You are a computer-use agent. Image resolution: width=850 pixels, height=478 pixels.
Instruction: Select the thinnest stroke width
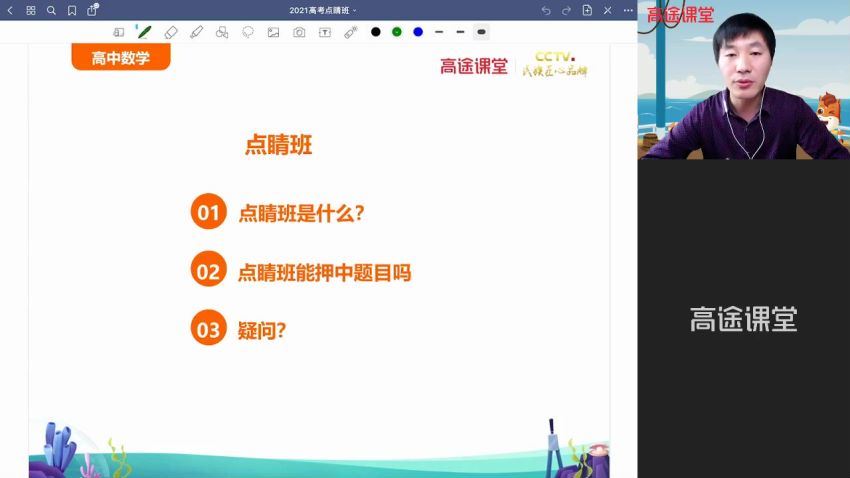(439, 32)
